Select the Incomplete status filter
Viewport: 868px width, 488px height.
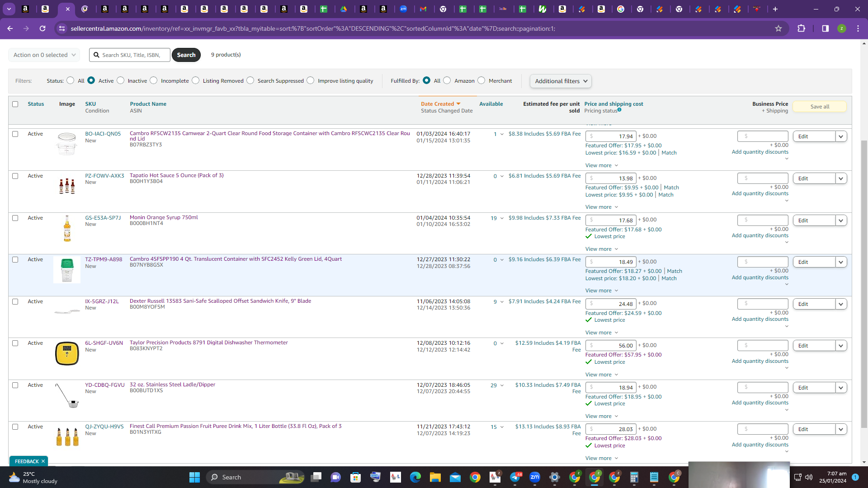tap(154, 80)
